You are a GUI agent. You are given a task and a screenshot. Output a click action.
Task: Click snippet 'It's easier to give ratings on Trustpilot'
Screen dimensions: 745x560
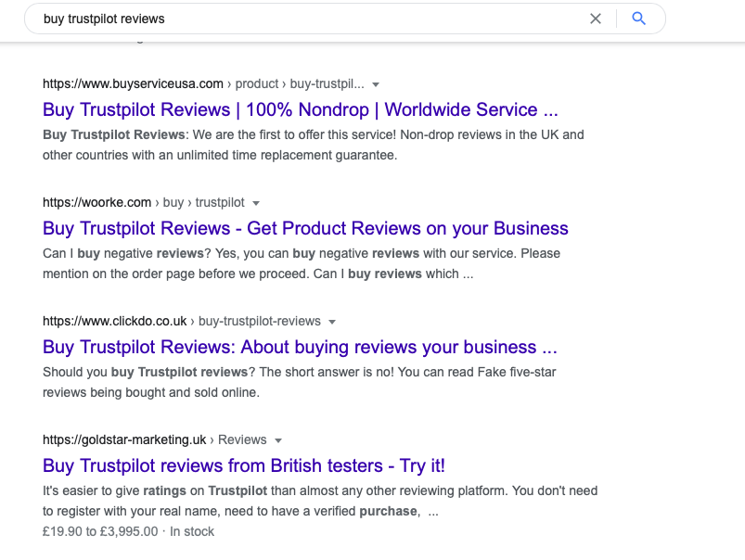tap(155, 491)
